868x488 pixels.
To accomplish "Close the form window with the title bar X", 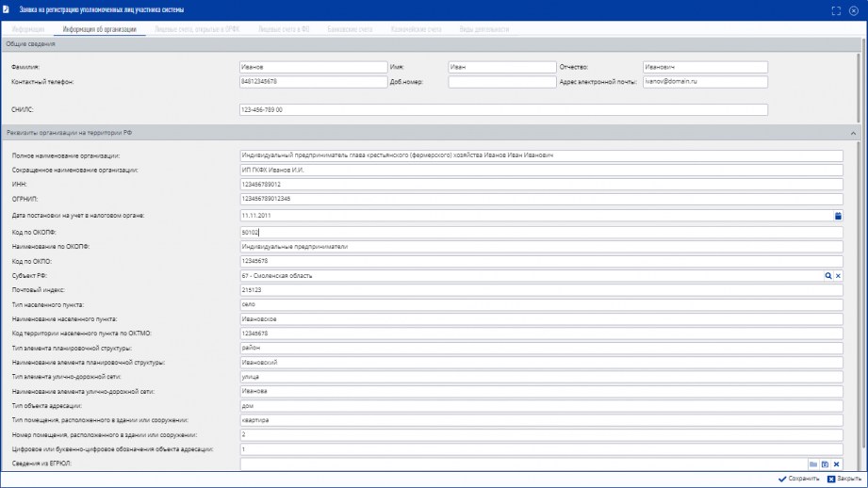I will click(854, 10).
